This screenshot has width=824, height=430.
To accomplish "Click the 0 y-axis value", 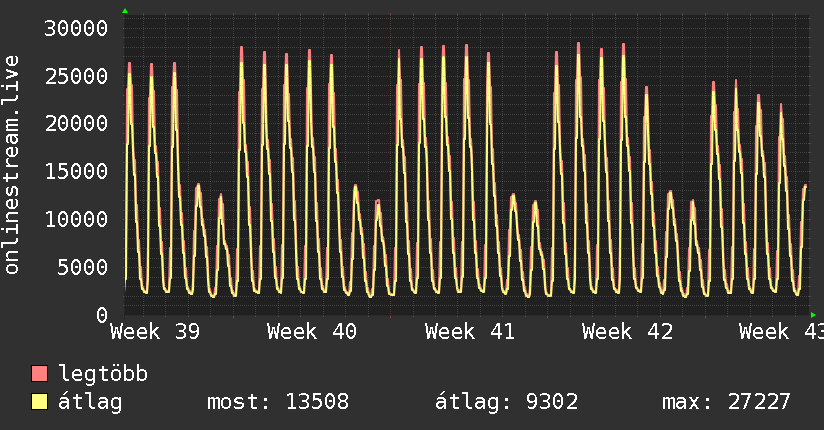I will coord(102,315).
